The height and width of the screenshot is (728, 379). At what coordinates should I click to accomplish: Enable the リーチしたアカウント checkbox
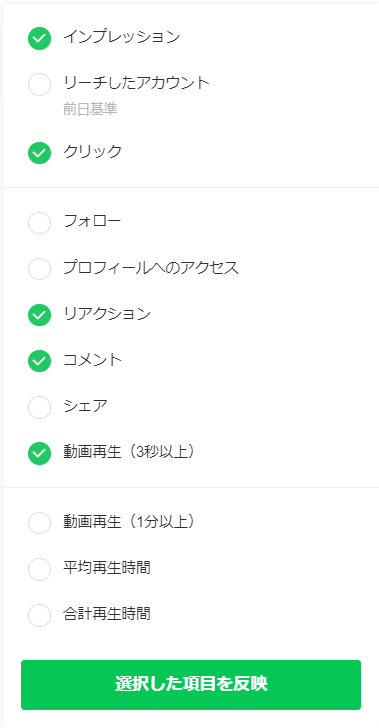point(39,84)
